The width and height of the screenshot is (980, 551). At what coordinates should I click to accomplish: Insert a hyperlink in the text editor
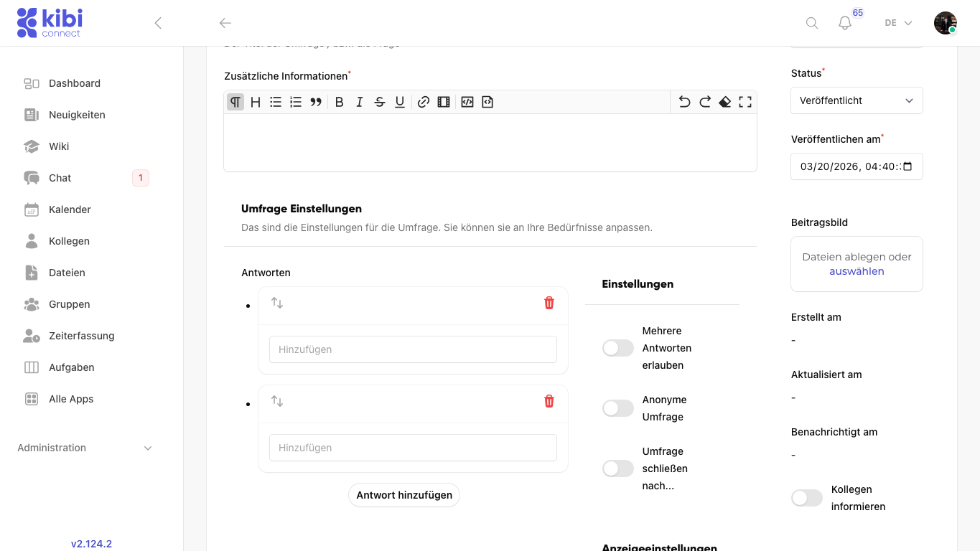423,101
